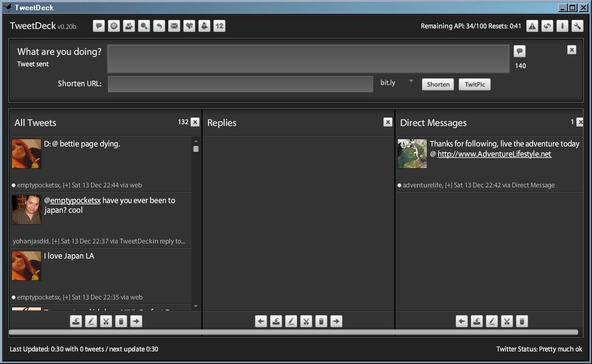This screenshot has height=364, width=592.
Task: Click the trash icon under All Tweets column
Action: (x=121, y=321)
